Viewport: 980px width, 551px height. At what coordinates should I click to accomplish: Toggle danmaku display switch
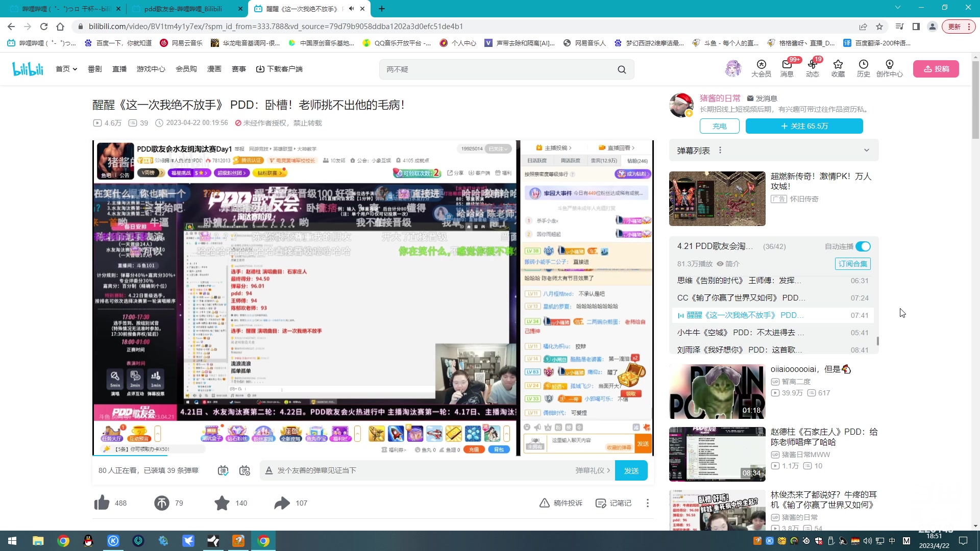click(x=223, y=470)
